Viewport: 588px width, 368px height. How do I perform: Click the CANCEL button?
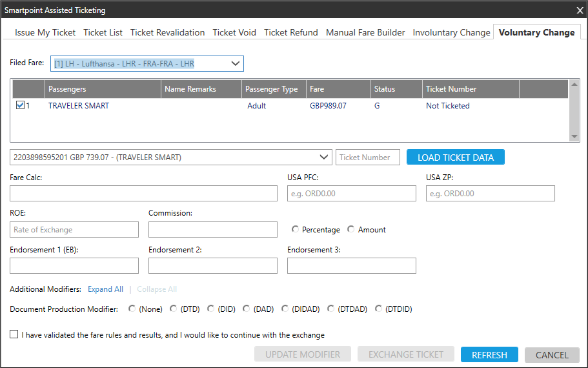[552, 354]
